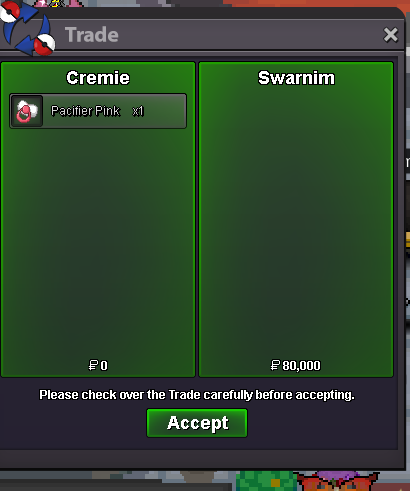410x491 pixels.
Task: Click the Pacifier Pink item icon
Action: [x=27, y=111]
